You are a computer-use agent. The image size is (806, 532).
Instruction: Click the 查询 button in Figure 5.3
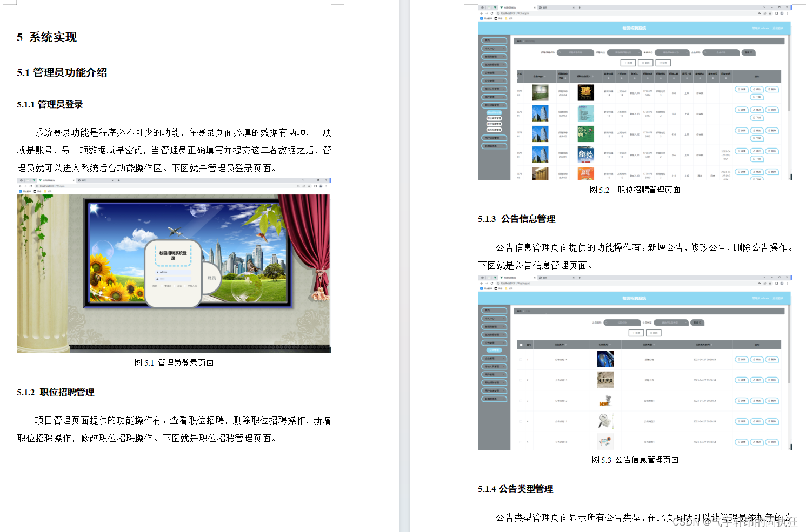pyautogui.click(x=697, y=322)
